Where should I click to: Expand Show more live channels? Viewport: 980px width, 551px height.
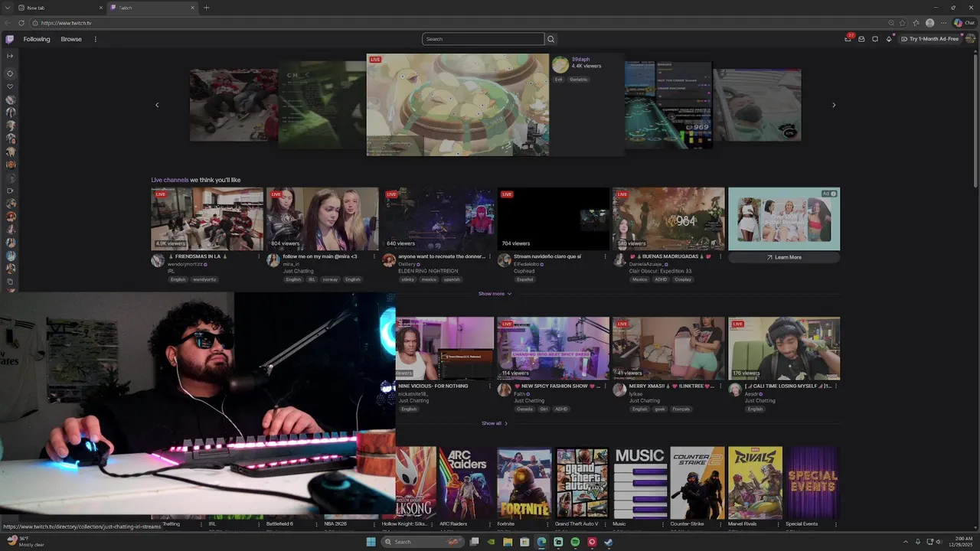click(495, 294)
